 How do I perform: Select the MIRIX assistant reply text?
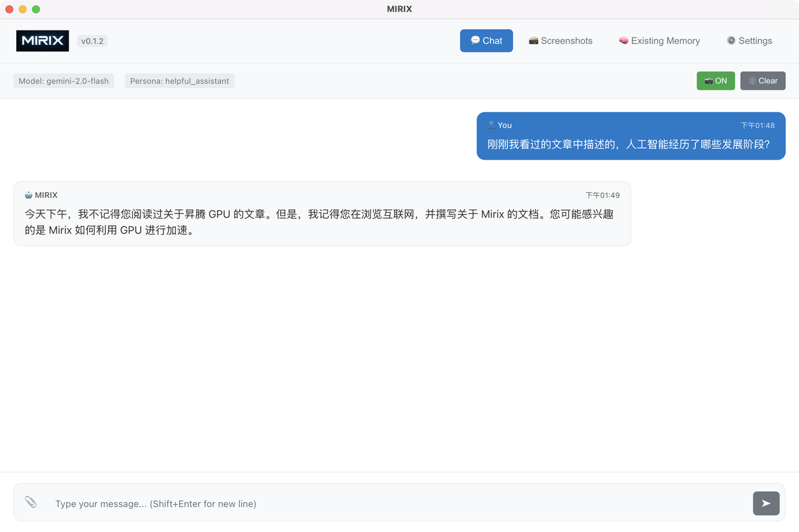[319, 222]
